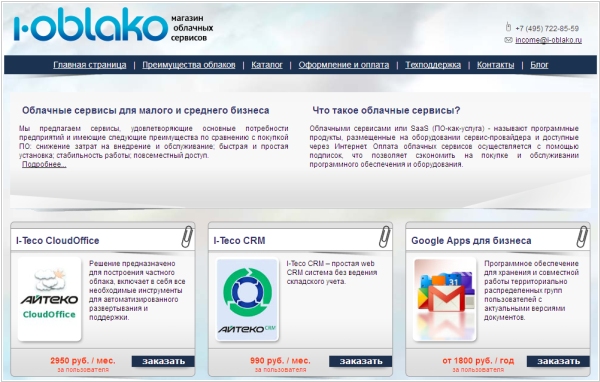Screen dimensions: 600x382
Task: Go to Преимущества облаков page
Action: 189,65
